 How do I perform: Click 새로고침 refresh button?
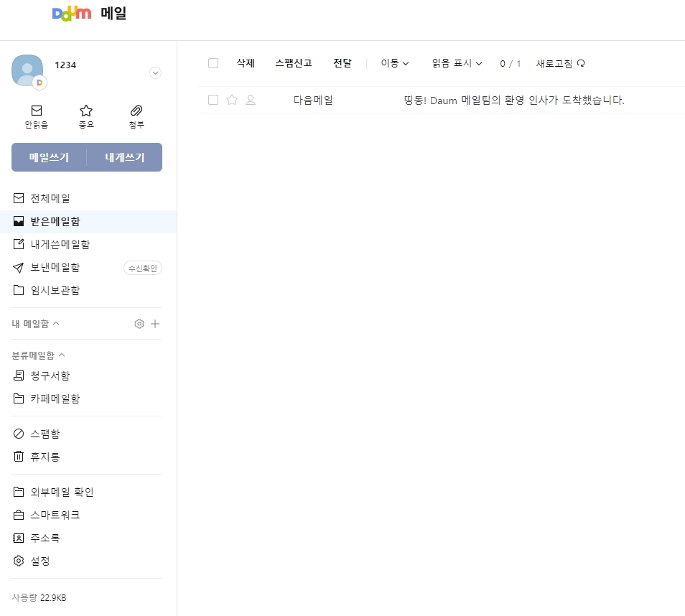[x=561, y=63]
